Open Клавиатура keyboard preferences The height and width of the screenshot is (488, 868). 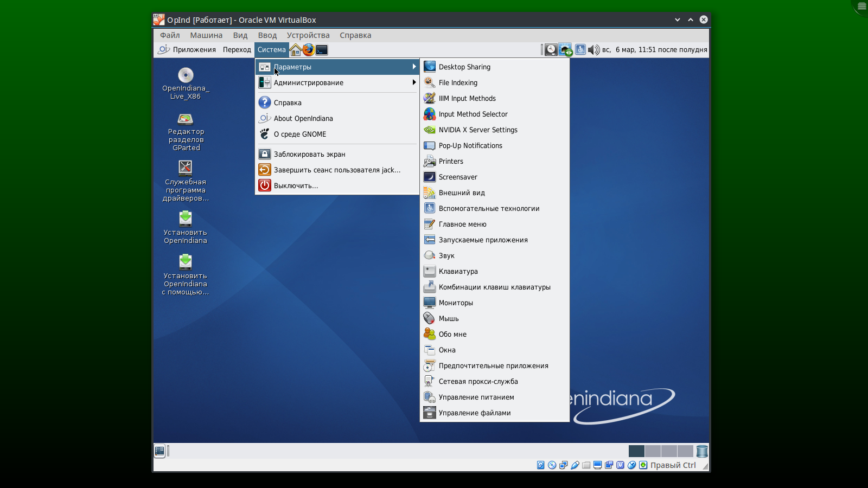tap(495, 271)
